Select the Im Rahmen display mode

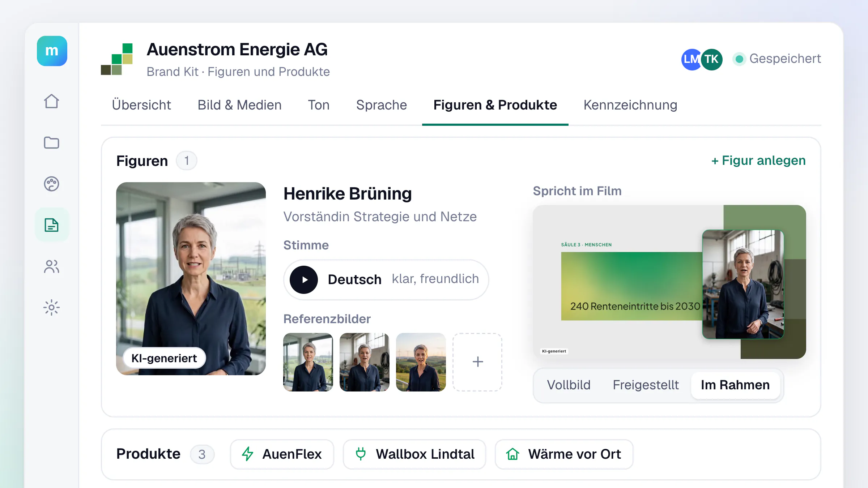coord(735,385)
